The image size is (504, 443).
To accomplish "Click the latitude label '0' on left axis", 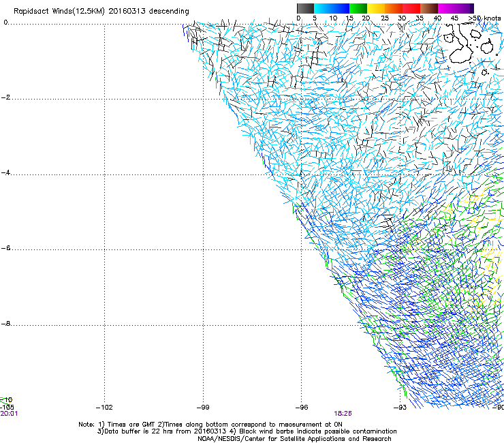I will pos(5,22).
